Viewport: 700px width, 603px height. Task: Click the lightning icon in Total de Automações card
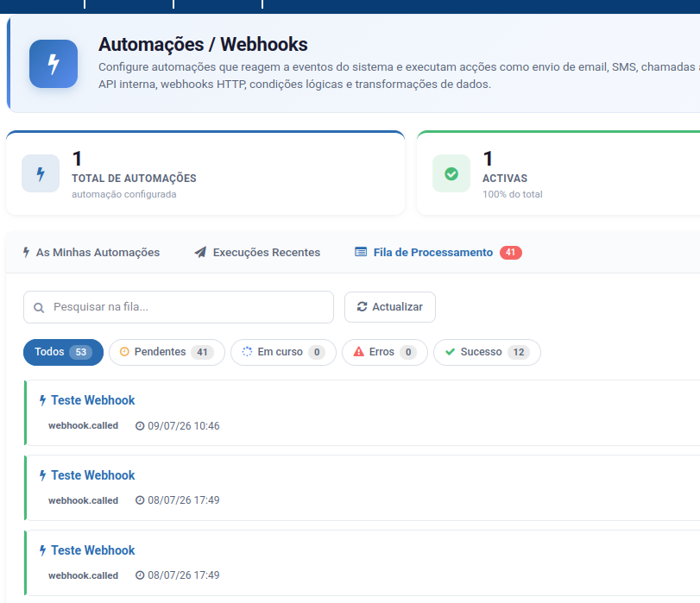point(41,173)
